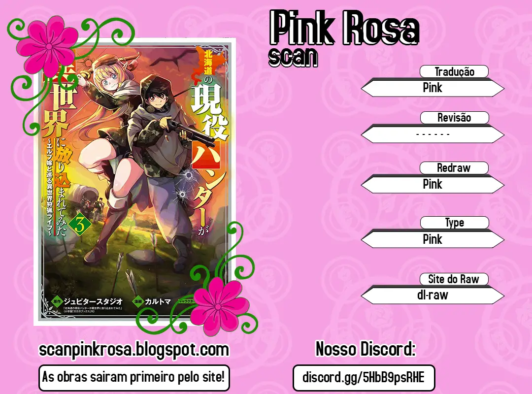The height and width of the screenshot is (394, 532).
Task: Click the 'As obras sairam primeiro pelo site!' box
Action: coord(134,377)
